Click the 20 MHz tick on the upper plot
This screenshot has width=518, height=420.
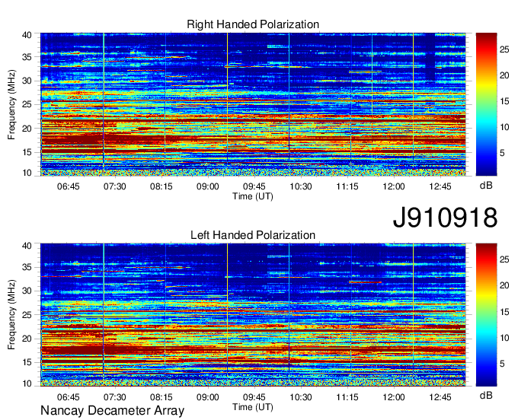click(27, 129)
